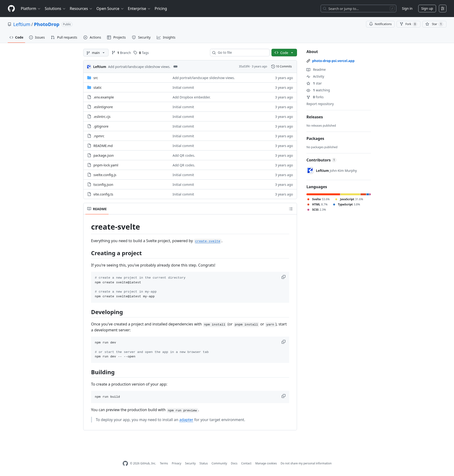
Task: Click the Readme book icon in About
Action: pos(308,70)
